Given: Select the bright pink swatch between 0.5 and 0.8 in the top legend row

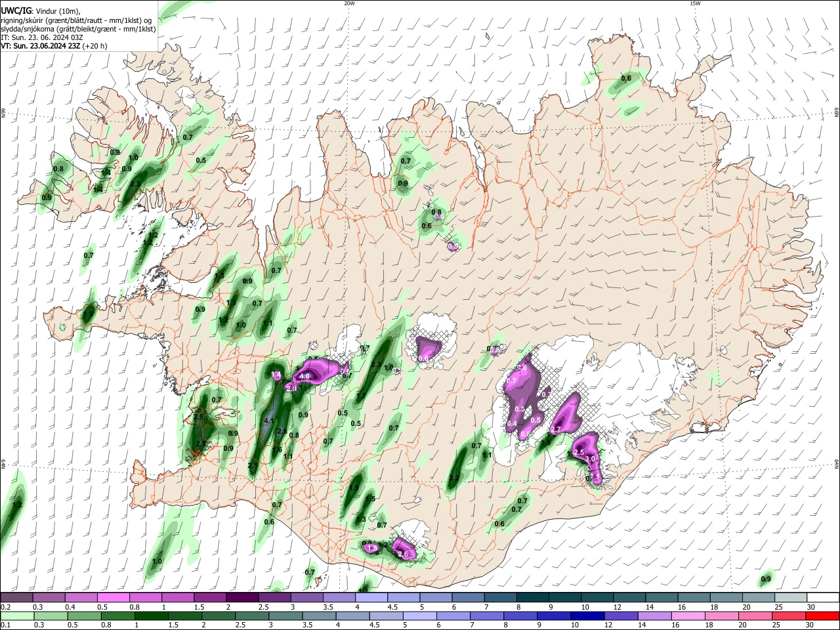Looking at the screenshot, I should 113,597.
